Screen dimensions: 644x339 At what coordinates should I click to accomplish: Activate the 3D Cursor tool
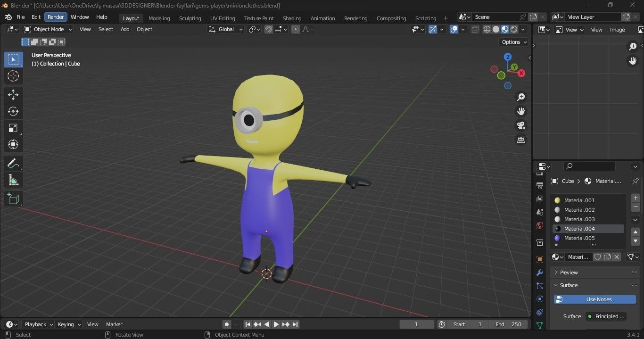point(13,76)
